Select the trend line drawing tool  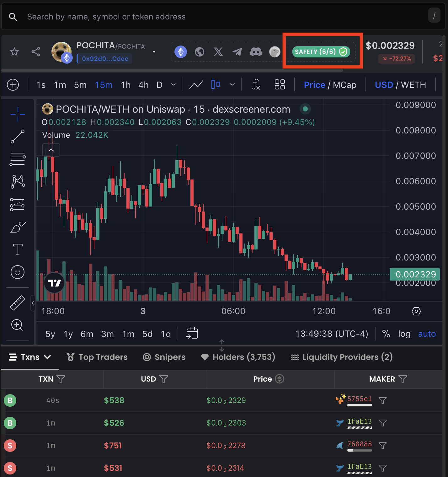point(18,137)
